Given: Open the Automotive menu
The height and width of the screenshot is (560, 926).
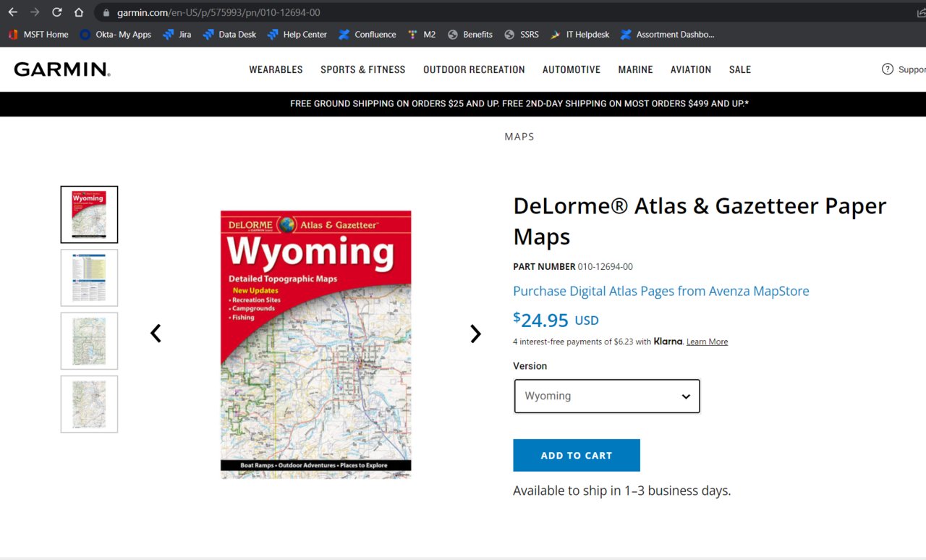Looking at the screenshot, I should pyautogui.click(x=572, y=69).
